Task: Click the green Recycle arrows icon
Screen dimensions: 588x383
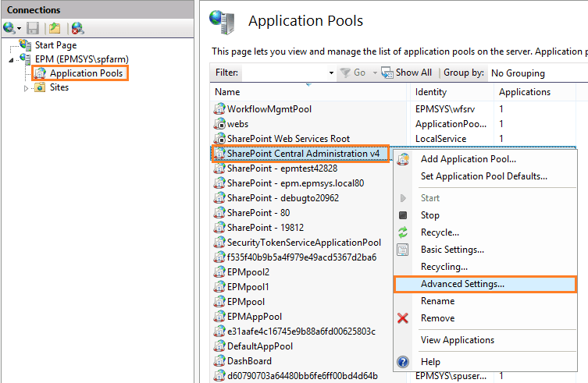Action: [x=403, y=232]
